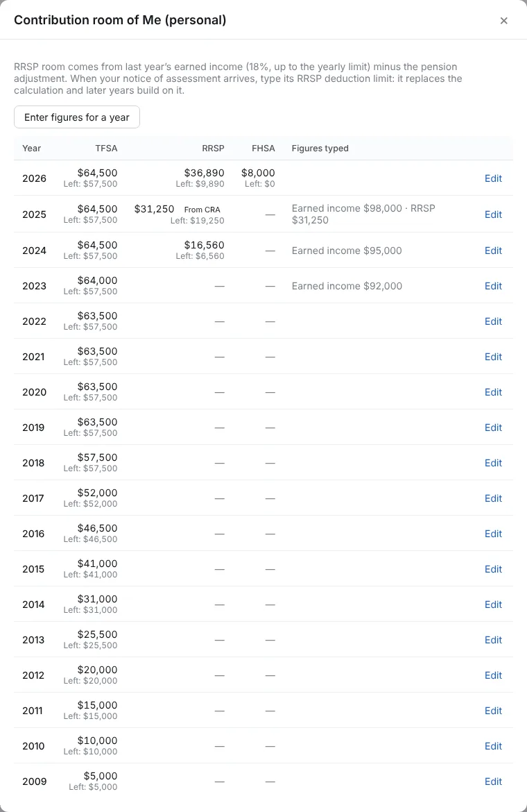Open Edit for year 2015
The width and height of the screenshot is (527, 812).
pyautogui.click(x=493, y=569)
